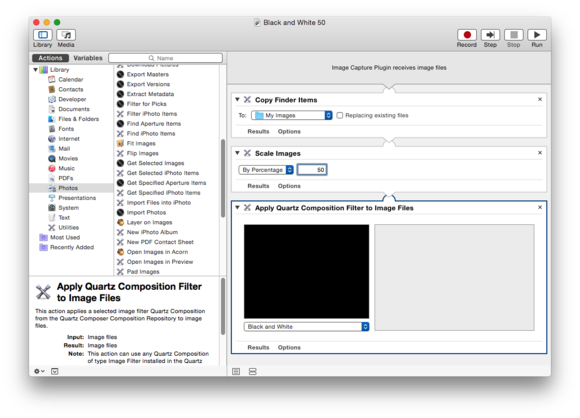The height and width of the screenshot is (418, 580).
Task: Open the Black and White filter dropdown
Action: [306, 327]
